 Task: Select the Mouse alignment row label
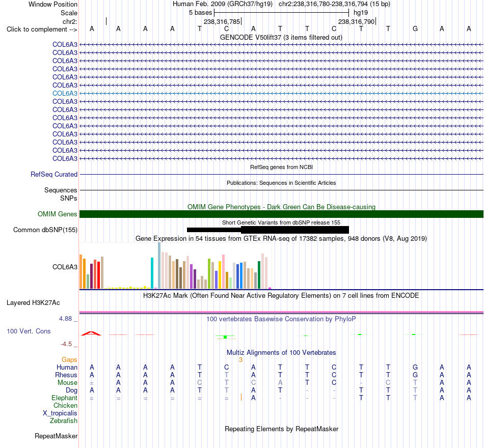(x=67, y=383)
